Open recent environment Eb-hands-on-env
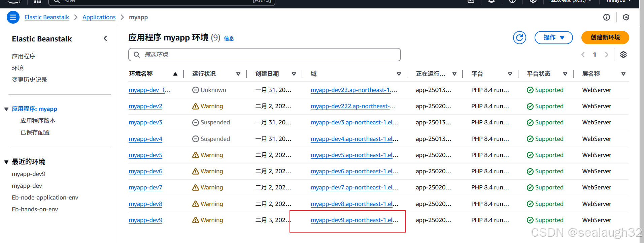 [35, 209]
